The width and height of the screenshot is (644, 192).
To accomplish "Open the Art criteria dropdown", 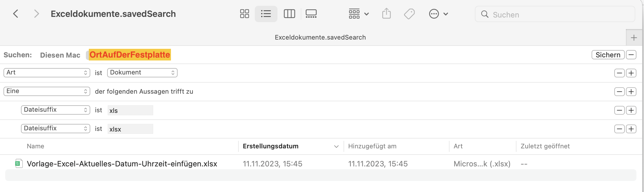I will (47, 73).
